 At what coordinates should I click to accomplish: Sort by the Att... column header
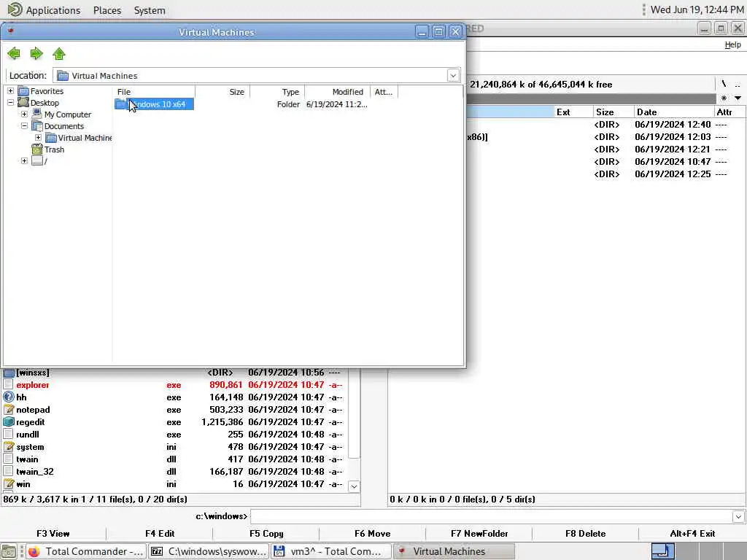point(384,91)
